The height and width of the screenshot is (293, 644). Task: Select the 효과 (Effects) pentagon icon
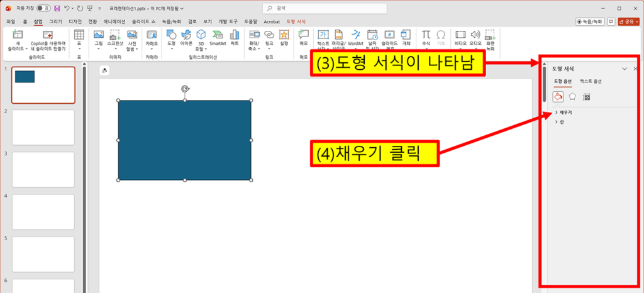(572, 97)
